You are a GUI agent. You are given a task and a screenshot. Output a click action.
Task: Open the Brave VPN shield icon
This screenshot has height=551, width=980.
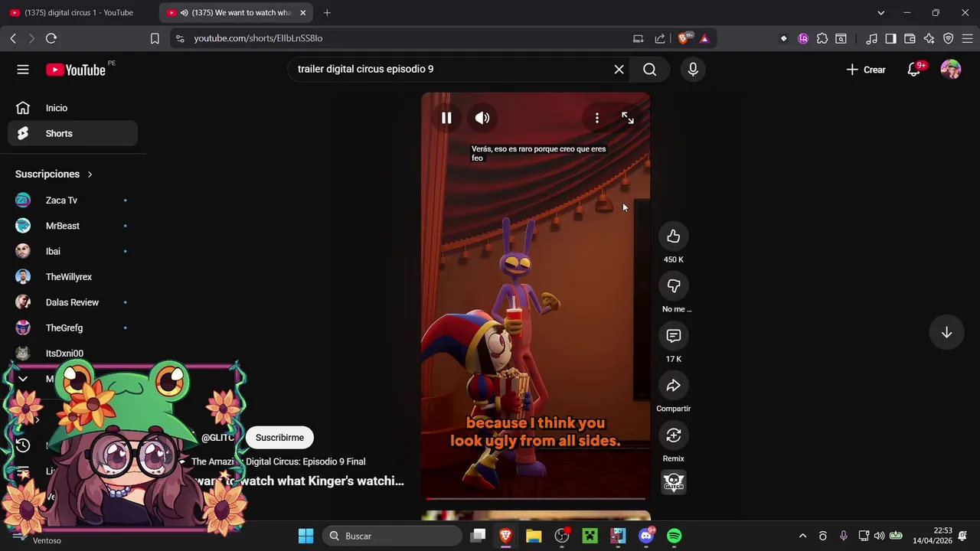[x=948, y=38]
